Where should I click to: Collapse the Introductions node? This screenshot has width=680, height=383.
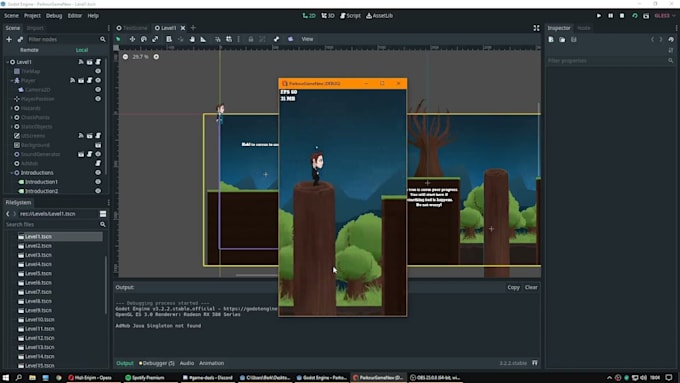click(x=12, y=173)
